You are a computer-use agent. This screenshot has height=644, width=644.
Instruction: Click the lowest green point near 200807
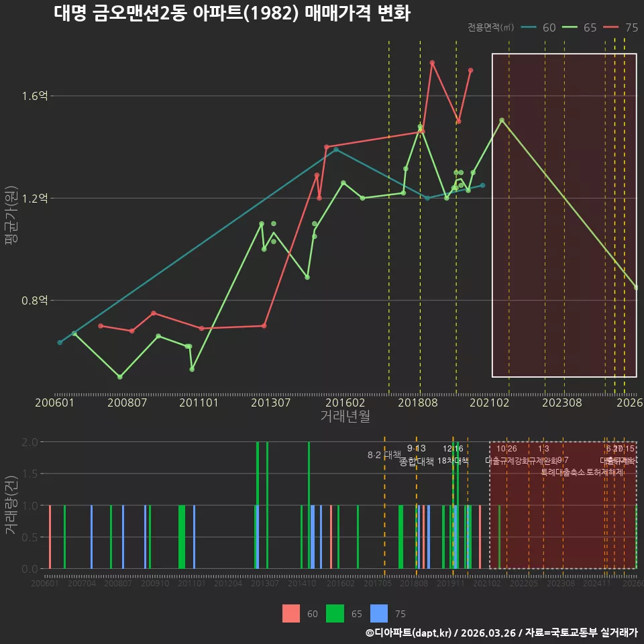pyautogui.click(x=120, y=376)
